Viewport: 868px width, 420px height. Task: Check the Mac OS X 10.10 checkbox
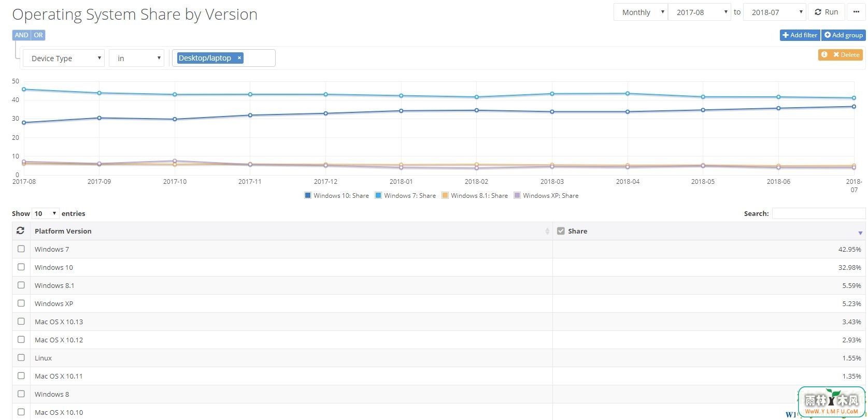click(x=21, y=412)
